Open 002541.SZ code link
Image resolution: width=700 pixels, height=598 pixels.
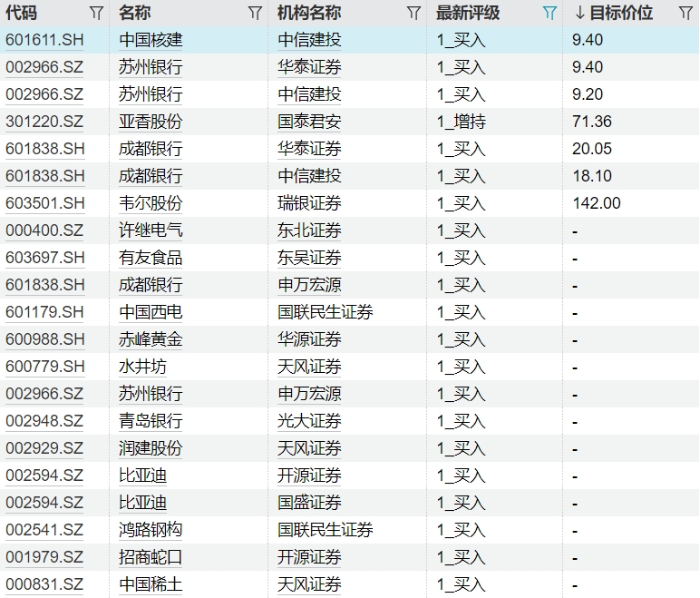(44, 531)
